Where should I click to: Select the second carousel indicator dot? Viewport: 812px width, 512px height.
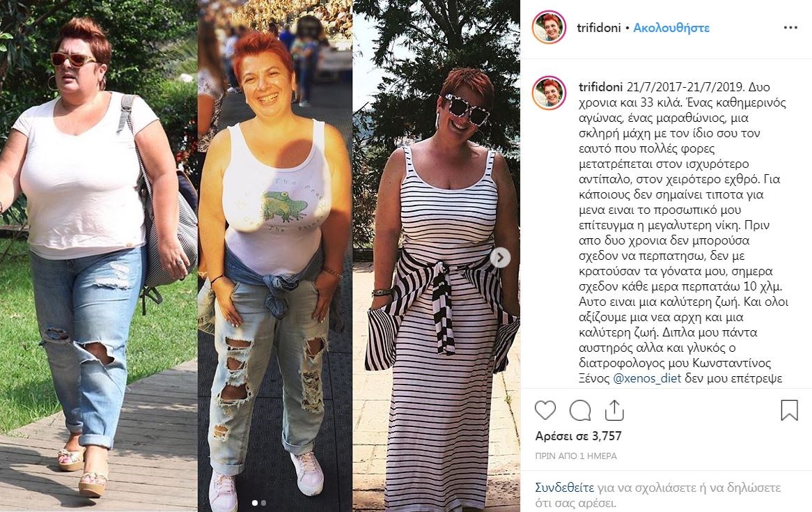pos(264,502)
